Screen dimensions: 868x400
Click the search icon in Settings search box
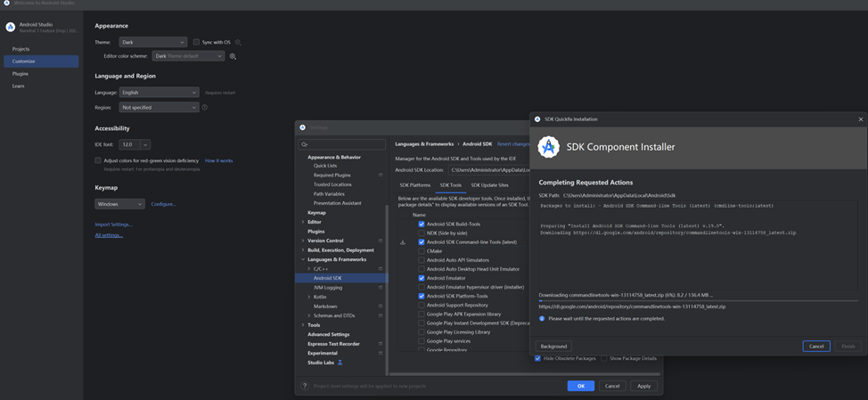(305, 145)
